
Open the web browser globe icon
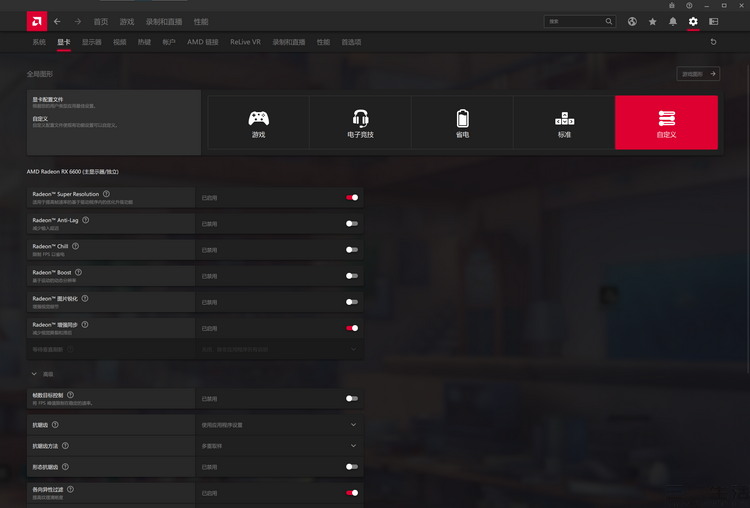[x=632, y=22]
